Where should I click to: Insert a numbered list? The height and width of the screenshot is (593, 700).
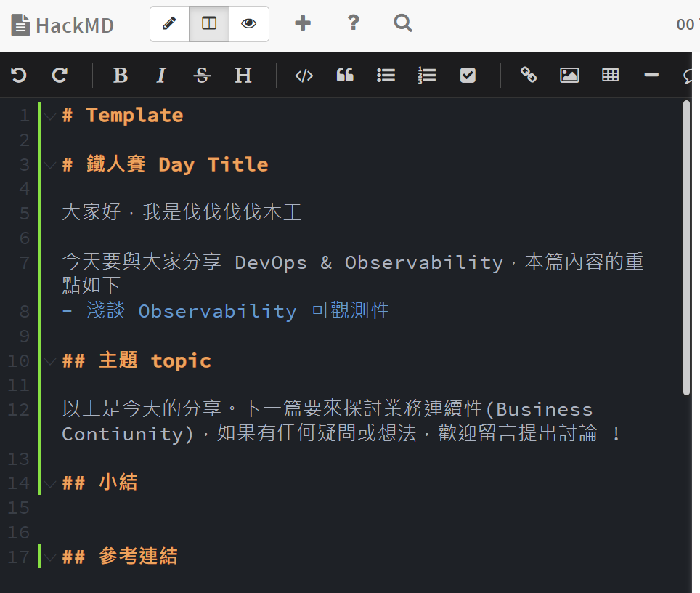click(427, 75)
